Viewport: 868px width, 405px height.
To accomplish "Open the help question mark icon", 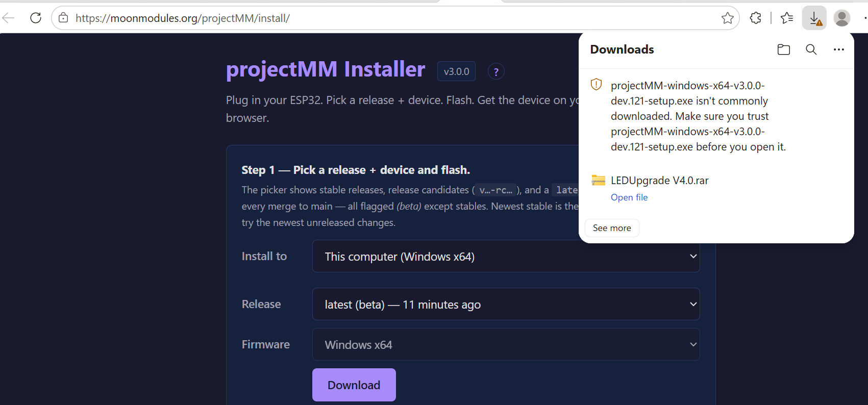I will [x=496, y=71].
